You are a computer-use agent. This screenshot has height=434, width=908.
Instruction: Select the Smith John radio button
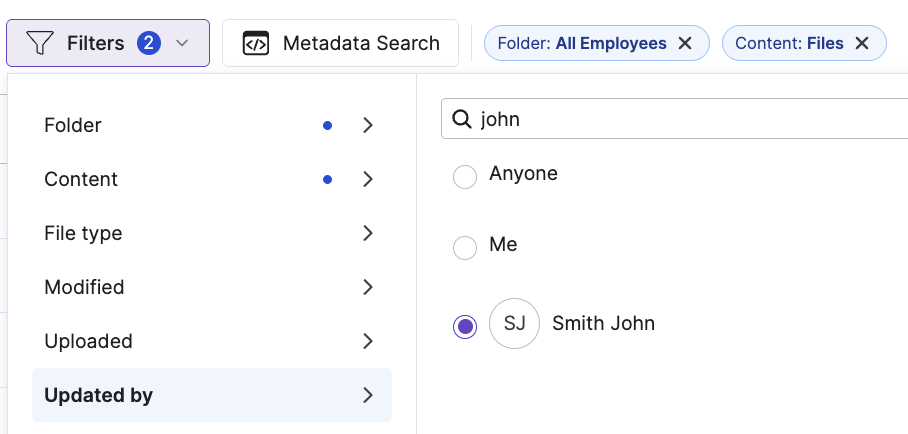(x=465, y=326)
